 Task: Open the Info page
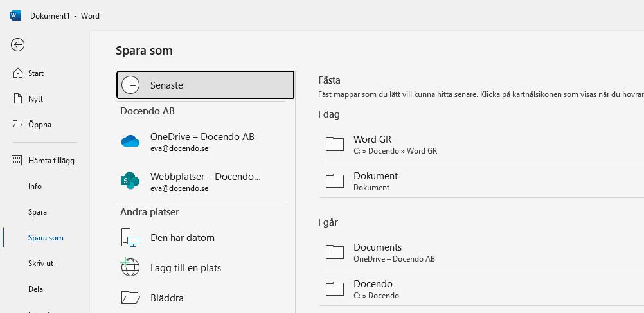(35, 186)
